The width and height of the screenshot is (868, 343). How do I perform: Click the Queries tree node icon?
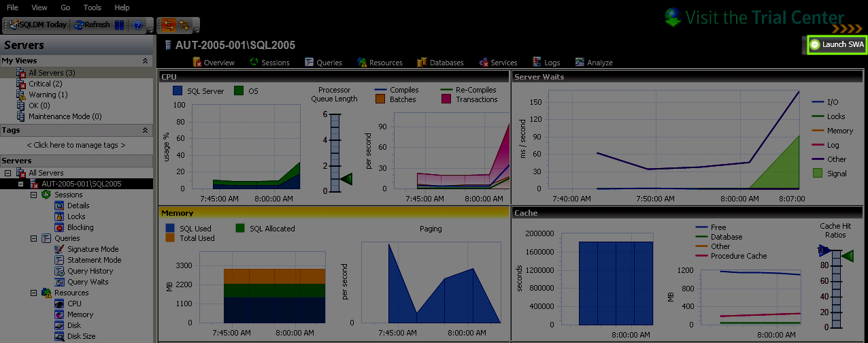(x=46, y=238)
